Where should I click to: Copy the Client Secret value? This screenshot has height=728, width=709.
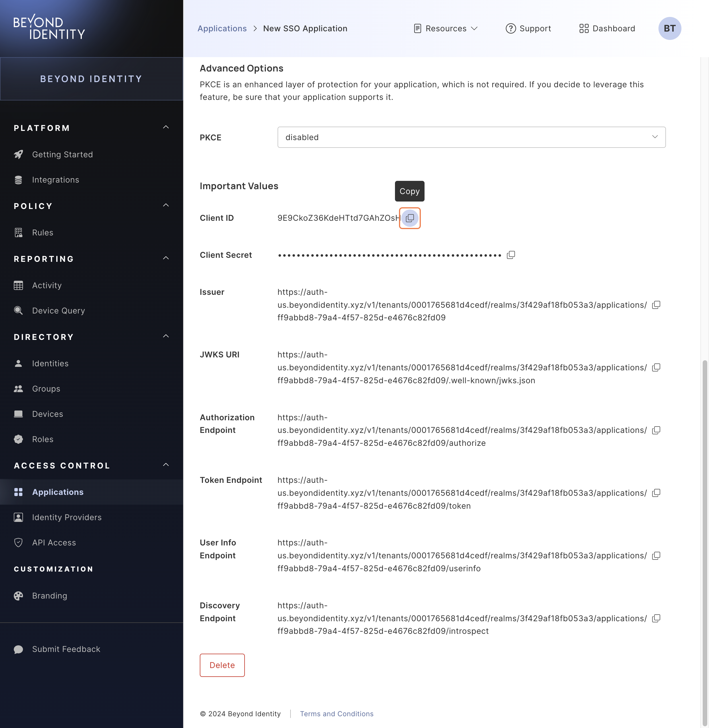(x=511, y=255)
